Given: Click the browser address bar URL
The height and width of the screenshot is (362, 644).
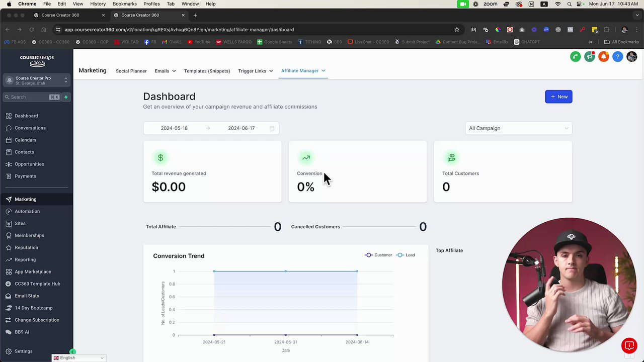Looking at the screenshot, I should (179, 30).
